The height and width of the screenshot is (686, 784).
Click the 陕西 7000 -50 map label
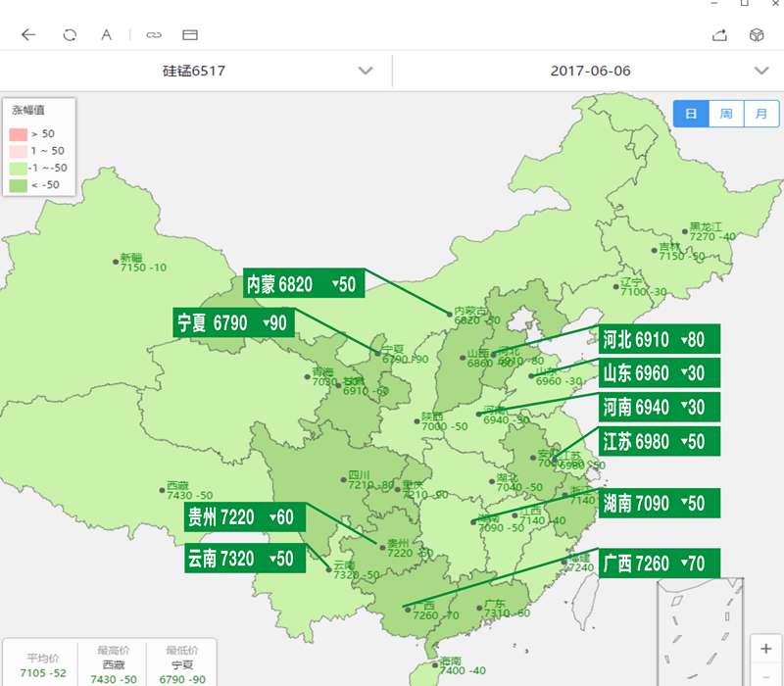(444, 421)
